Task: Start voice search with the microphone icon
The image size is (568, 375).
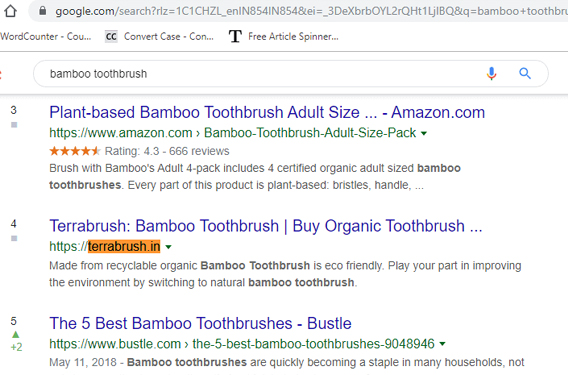Action: 491,74
